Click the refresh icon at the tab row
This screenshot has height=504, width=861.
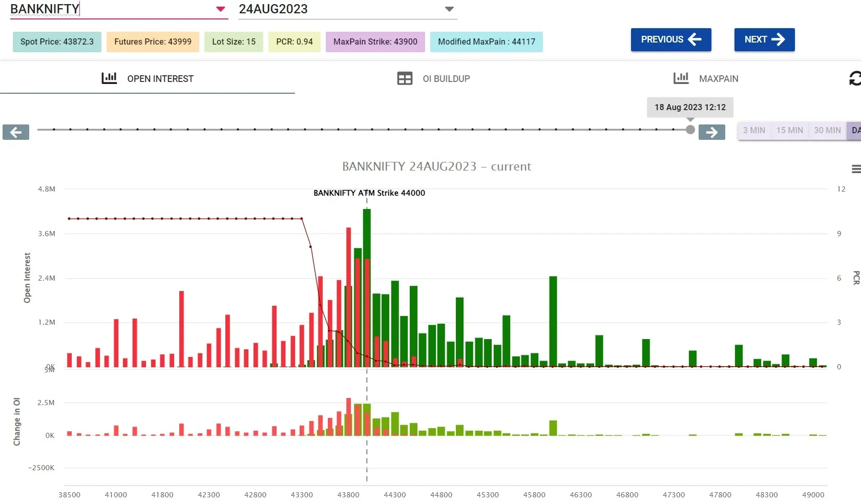pos(855,78)
